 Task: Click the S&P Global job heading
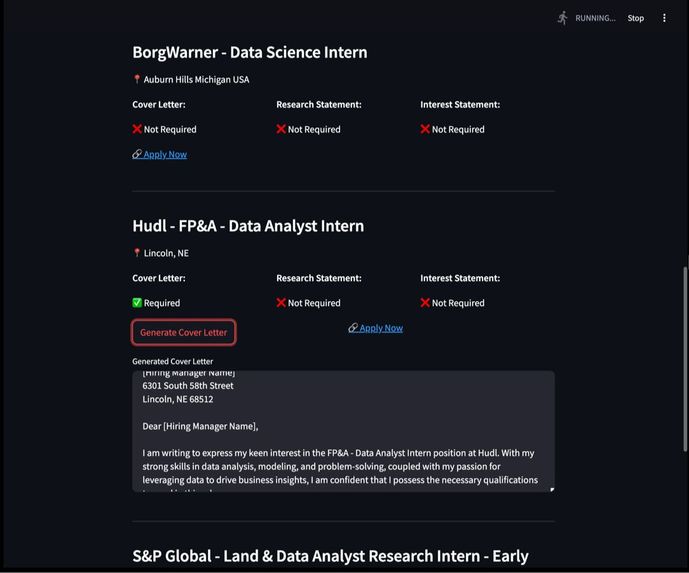click(x=330, y=556)
